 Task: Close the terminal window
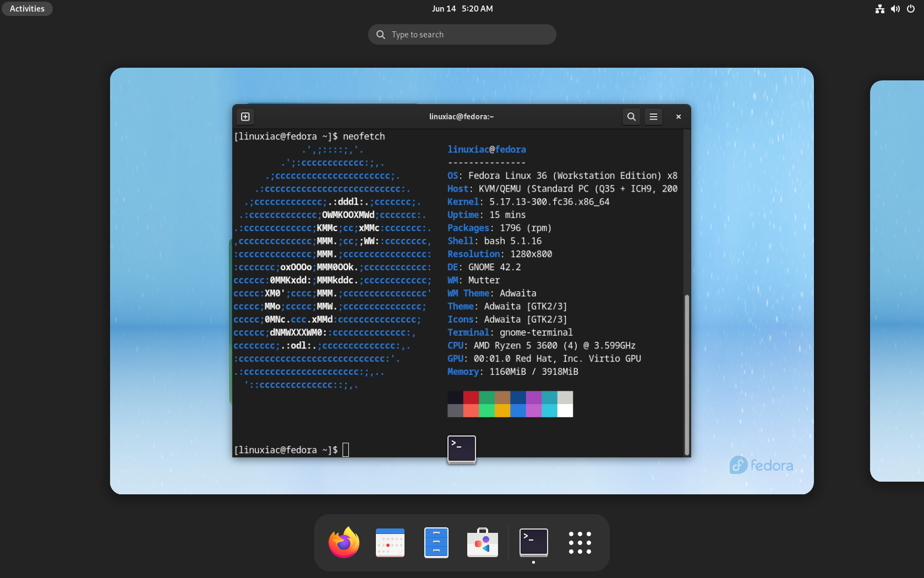point(679,117)
